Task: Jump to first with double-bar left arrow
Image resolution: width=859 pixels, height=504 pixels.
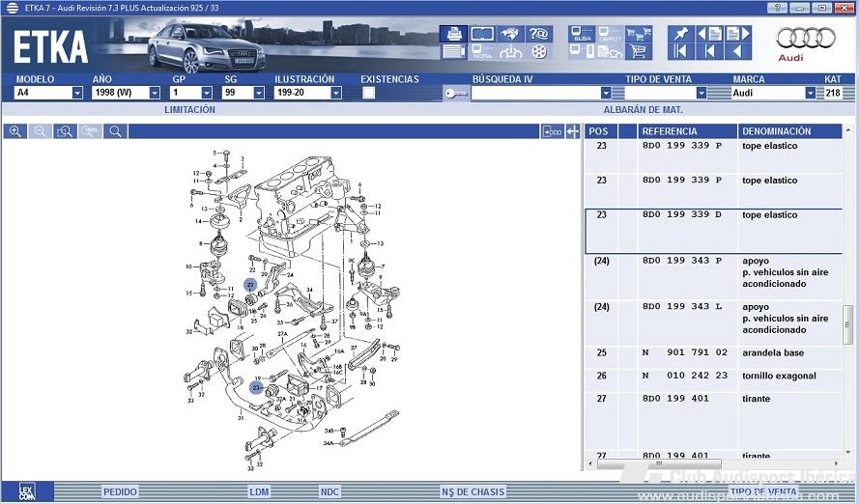Action: [681, 52]
